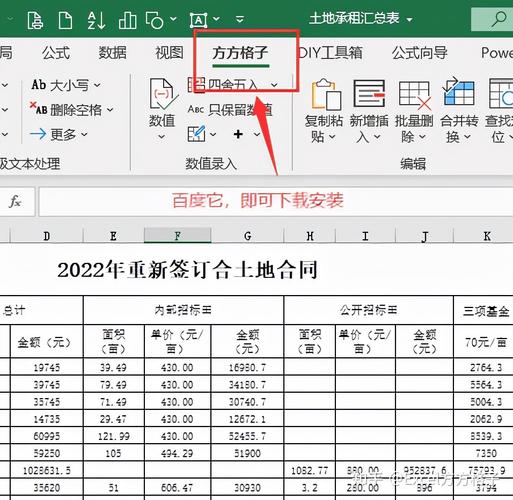Click the print preview icon in quick access toolbar
513x500 pixels.
[x=35, y=20]
